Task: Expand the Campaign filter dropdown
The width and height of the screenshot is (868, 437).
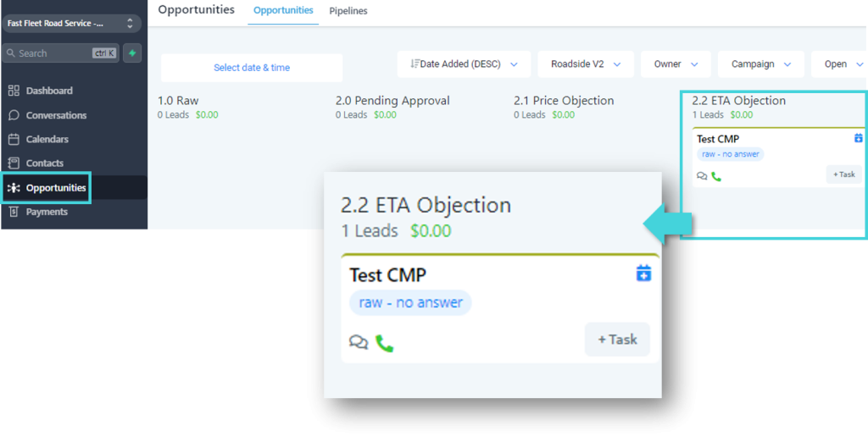Action: [761, 64]
